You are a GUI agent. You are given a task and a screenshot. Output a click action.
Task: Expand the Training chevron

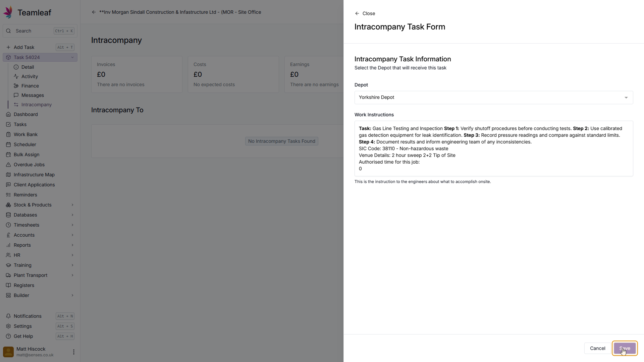coord(72,265)
